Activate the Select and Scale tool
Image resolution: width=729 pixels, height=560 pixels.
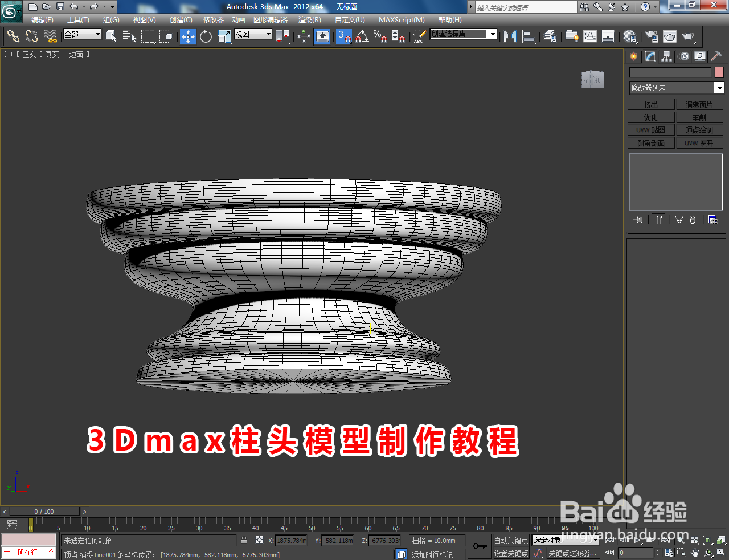[223, 36]
